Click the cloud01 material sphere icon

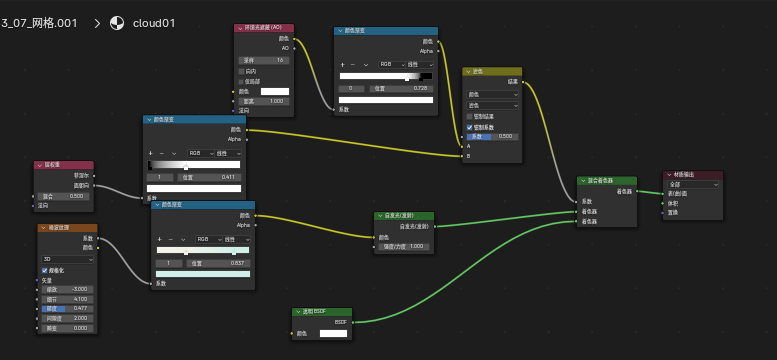point(117,23)
